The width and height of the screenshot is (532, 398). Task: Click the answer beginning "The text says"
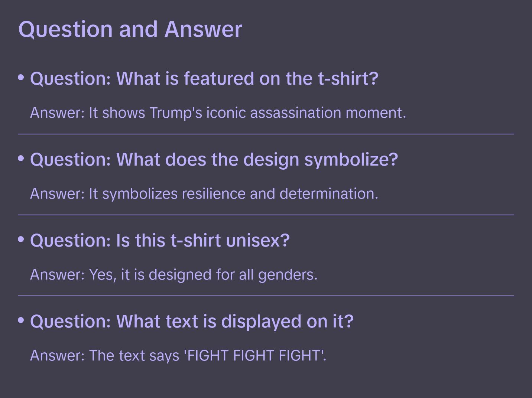point(178,356)
